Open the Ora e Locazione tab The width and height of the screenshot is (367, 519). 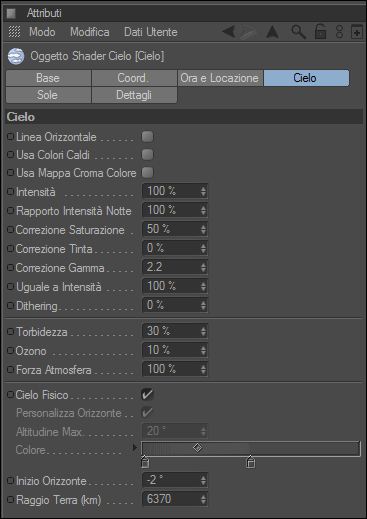click(x=219, y=78)
